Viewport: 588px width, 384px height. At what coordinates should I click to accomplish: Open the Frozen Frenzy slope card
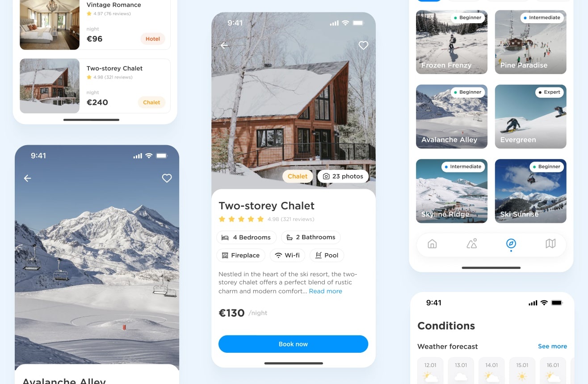click(452, 42)
